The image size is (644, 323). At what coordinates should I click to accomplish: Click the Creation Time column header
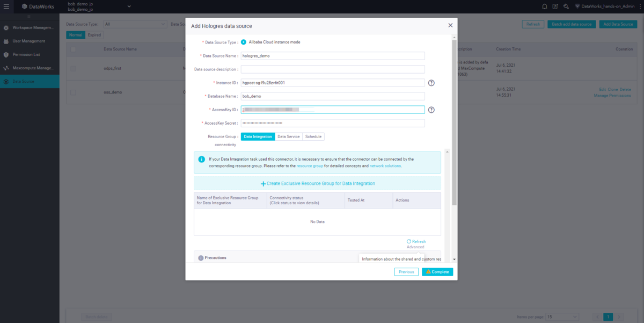[508, 49]
